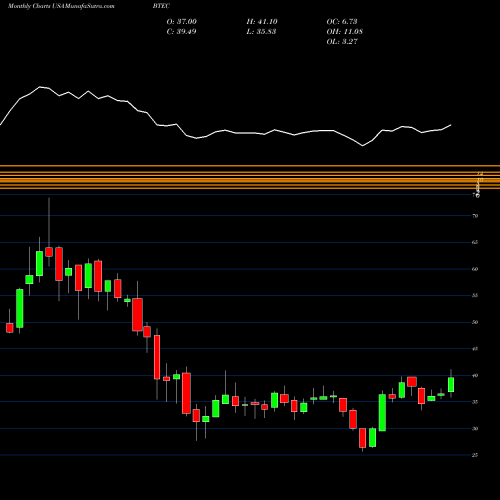Screen dimensions: 500x500
Task: Select the low value L: 35.83
Action: click(261, 31)
